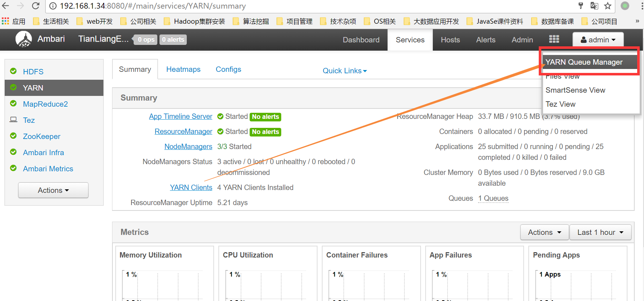Click the Tez client laptop icon
The width and height of the screenshot is (644, 301).
click(x=13, y=120)
